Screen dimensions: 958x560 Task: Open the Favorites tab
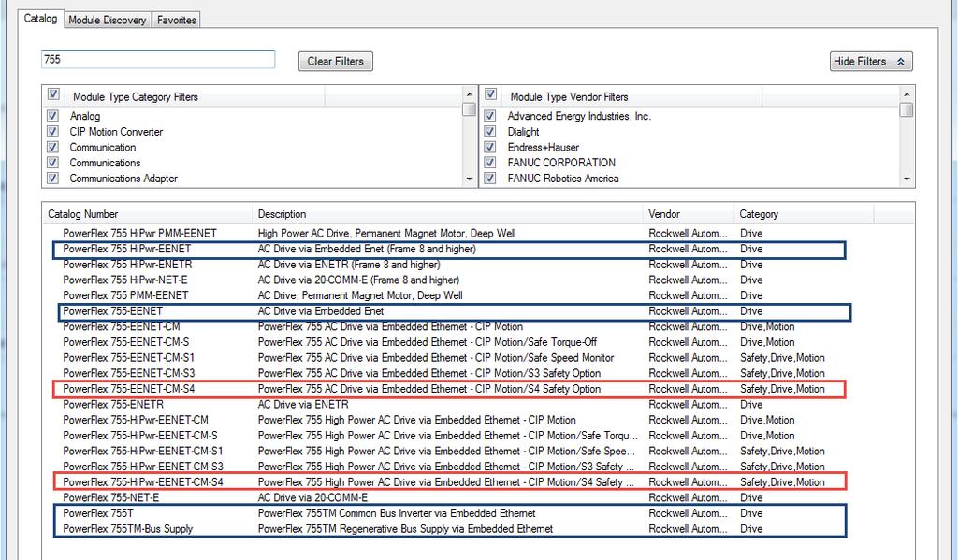(x=177, y=20)
